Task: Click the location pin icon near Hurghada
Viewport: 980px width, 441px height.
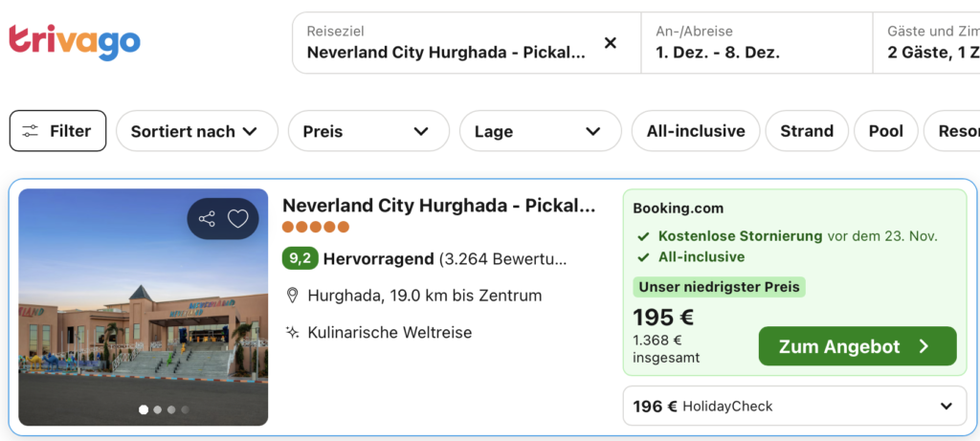Action: tap(292, 296)
